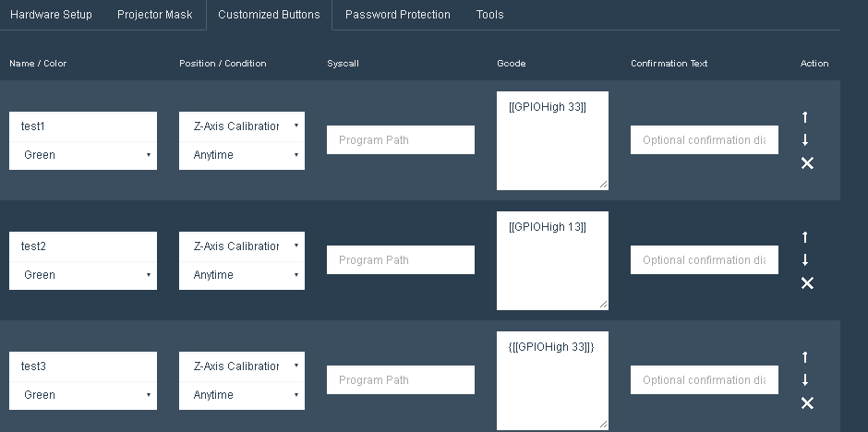
Task: Move test2 row up using arrow icon
Action: [805, 237]
